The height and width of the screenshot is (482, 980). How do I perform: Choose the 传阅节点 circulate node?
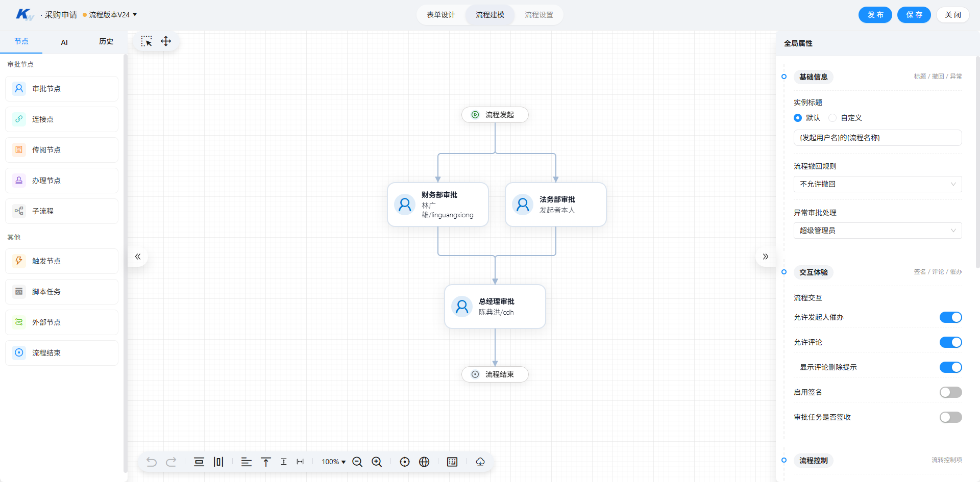point(62,150)
